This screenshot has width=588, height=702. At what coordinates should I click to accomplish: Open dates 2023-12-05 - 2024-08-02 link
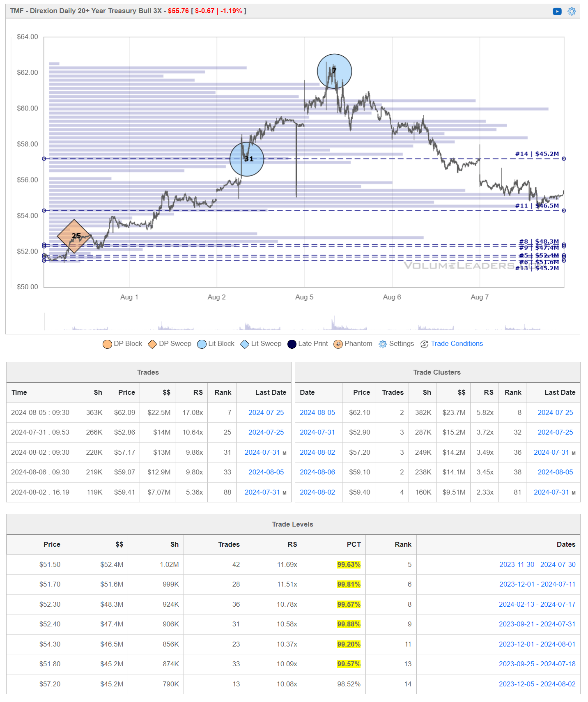(537, 684)
